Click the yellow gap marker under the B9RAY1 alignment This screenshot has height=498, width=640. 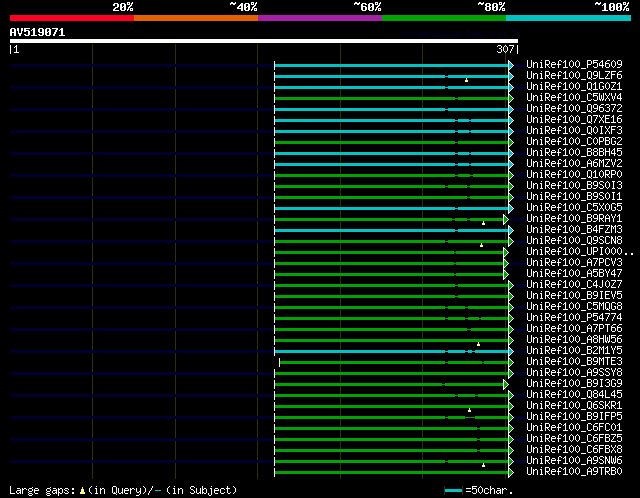pos(483,224)
